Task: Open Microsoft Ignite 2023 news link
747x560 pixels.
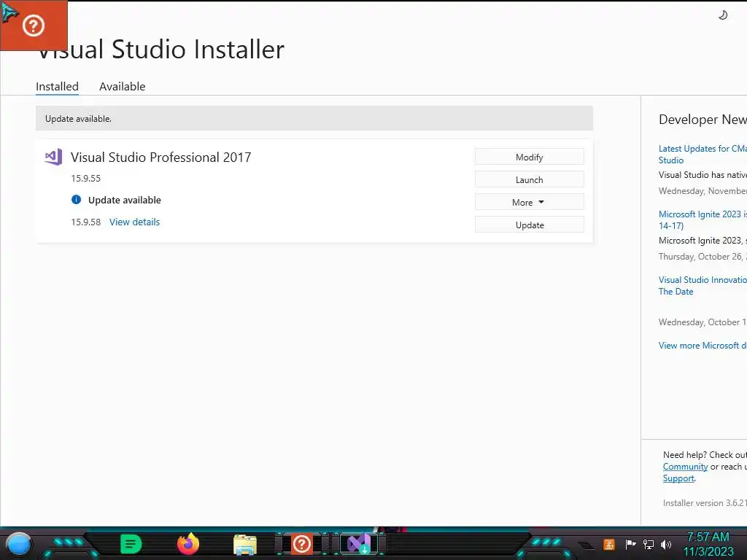Action: point(703,220)
